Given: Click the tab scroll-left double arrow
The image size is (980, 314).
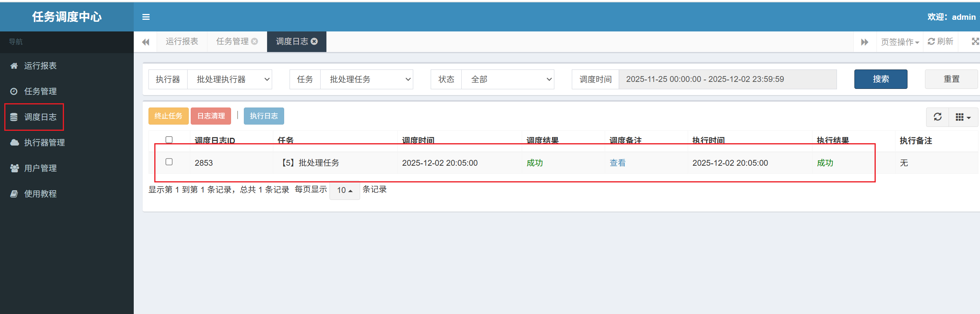Looking at the screenshot, I should (x=146, y=42).
